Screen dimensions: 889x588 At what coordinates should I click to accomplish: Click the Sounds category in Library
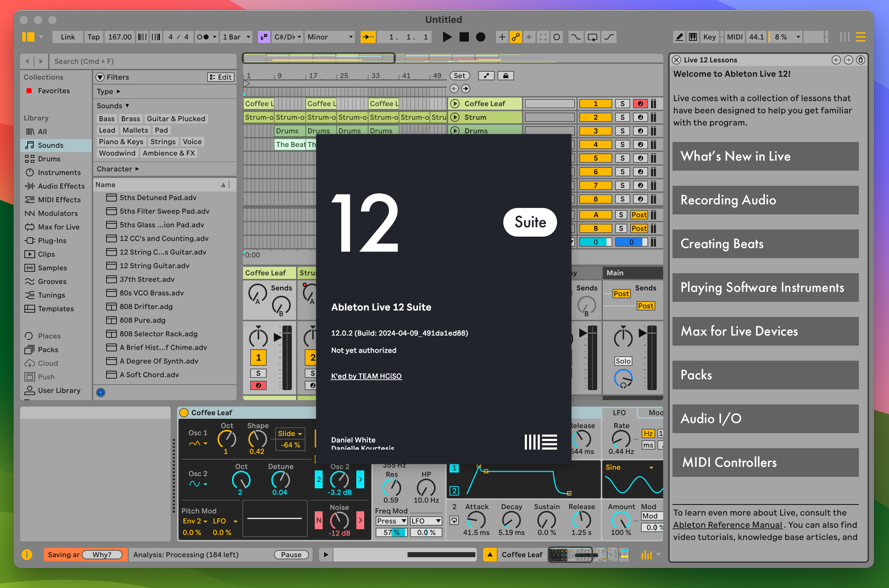click(51, 146)
